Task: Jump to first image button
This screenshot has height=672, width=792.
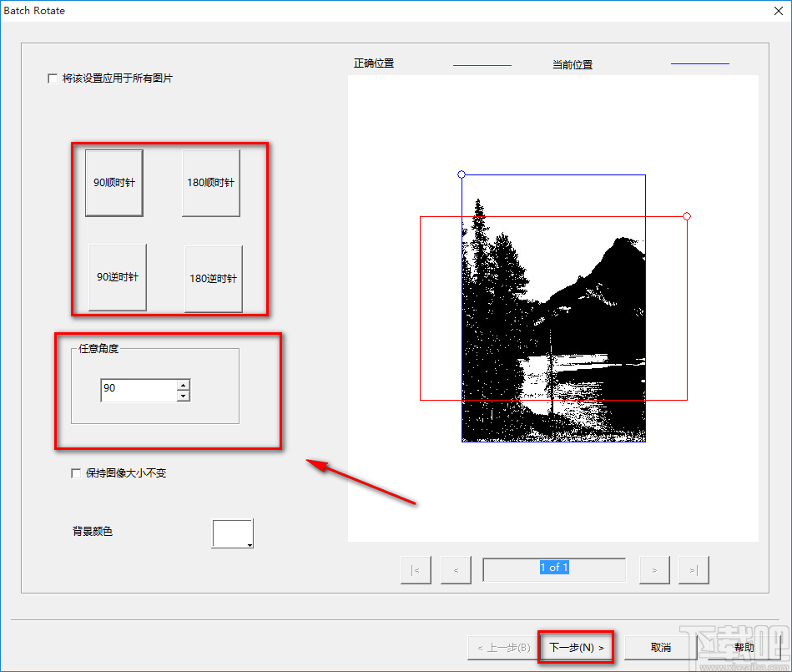Action: 416,570
